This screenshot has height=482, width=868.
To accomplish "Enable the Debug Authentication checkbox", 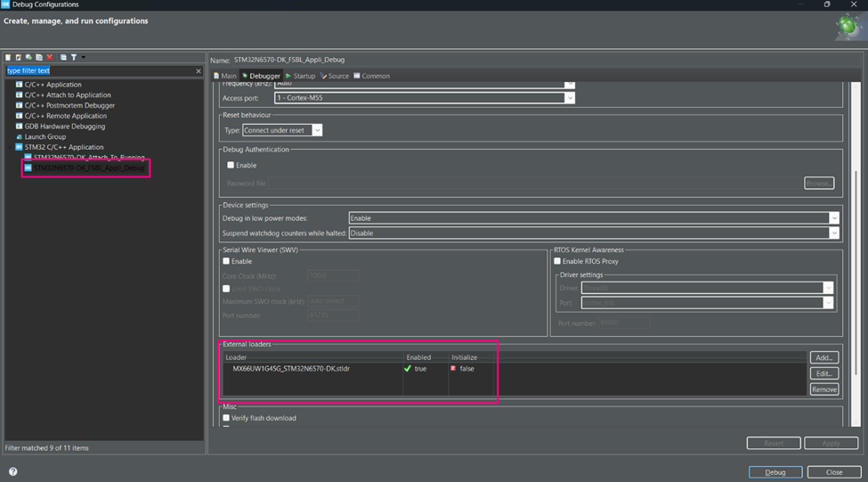I will tap(231, 165).
